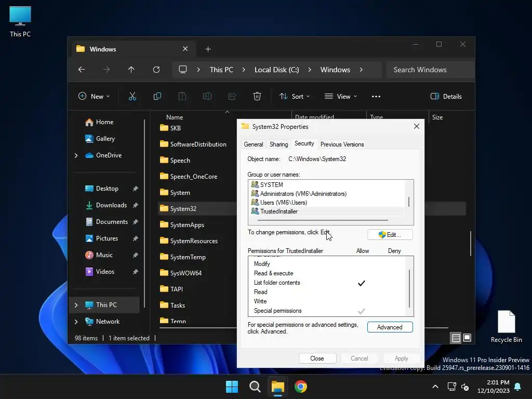The width and height of the screenshot is (532, 399).
Task: Click the Apply button
Action: (x=402, y=358)
